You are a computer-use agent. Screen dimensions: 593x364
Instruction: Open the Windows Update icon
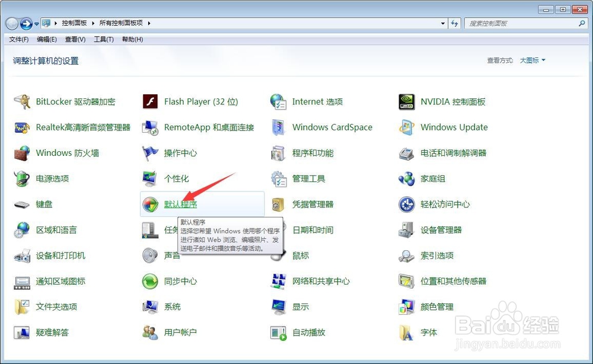click(407, 127)
